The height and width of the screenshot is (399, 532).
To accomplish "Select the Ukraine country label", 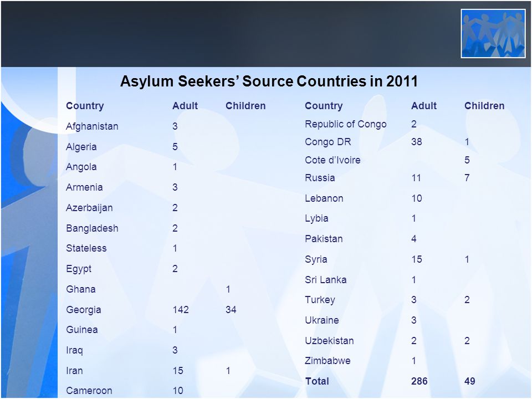I will pyautogui.click(x=322, y=320).
